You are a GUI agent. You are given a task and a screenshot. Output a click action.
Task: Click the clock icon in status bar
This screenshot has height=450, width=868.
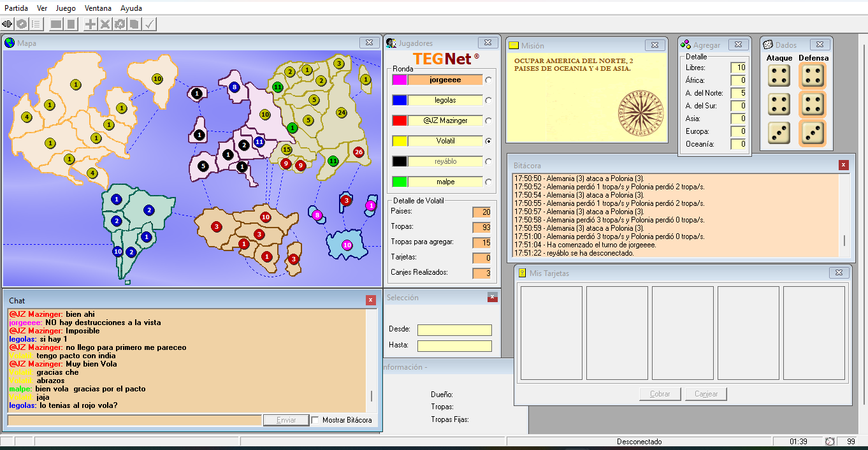[x=830, y=442]
